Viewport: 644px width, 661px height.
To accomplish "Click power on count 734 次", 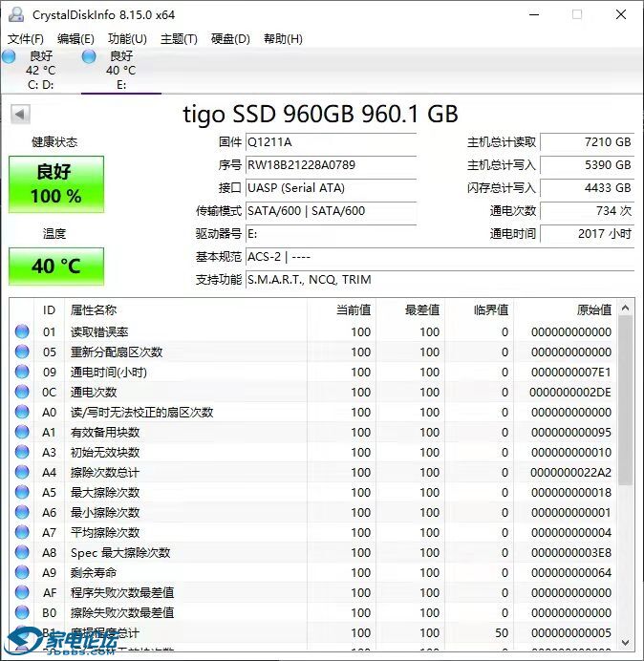I will (x=587, y=210).
